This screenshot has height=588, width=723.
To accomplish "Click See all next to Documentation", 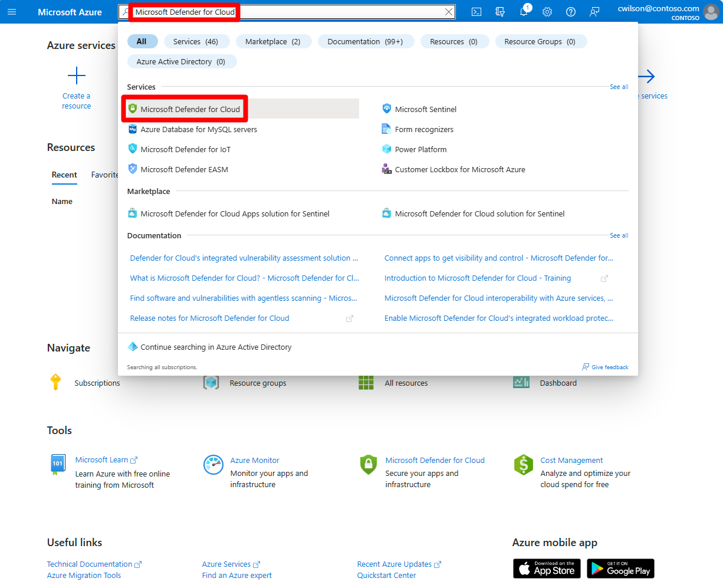I will pos(619,235).
